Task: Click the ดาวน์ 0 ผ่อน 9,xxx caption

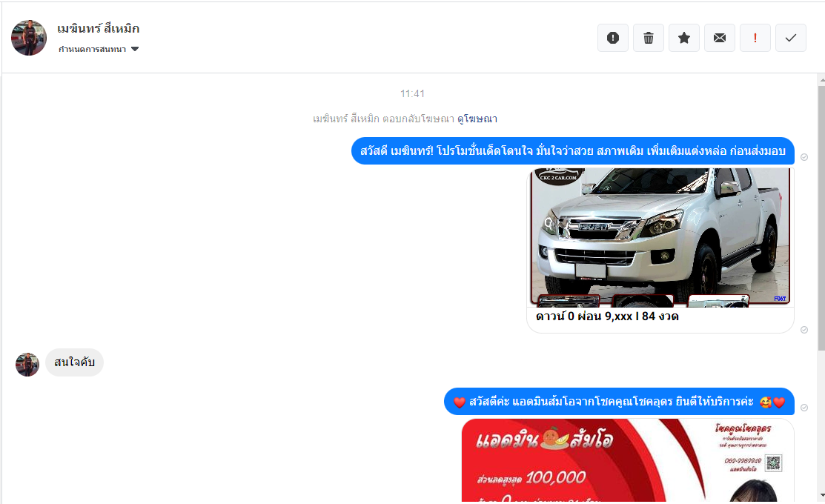Action: (x=607, y=316)
